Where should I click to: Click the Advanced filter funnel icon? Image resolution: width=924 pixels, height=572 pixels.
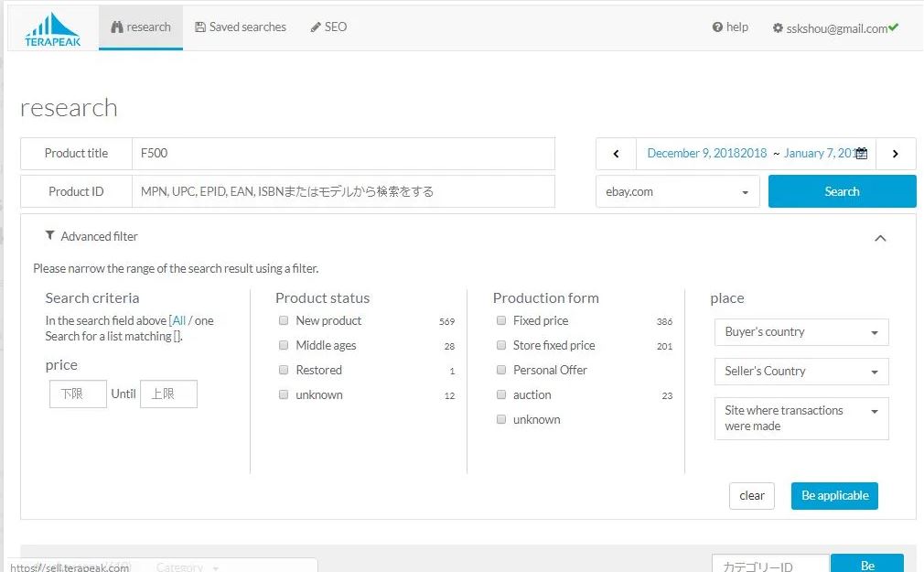(x=49, y=236)
